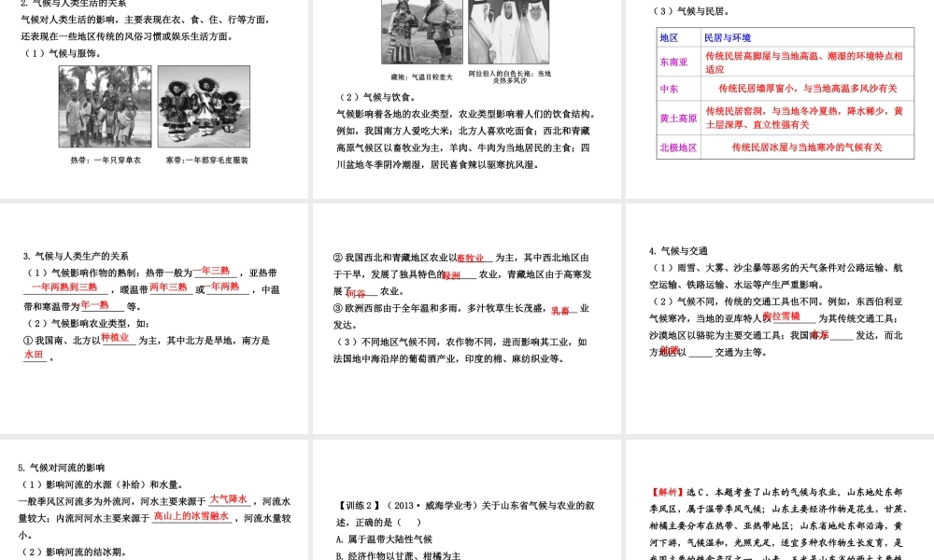This screenshot has width=934, height=560.
Task: Select the tropical people photo captioned 热带
Action: tap(105, 106)
